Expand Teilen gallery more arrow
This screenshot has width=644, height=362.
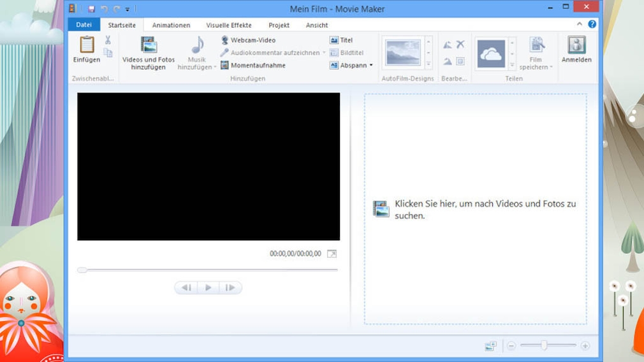[512, 65]
